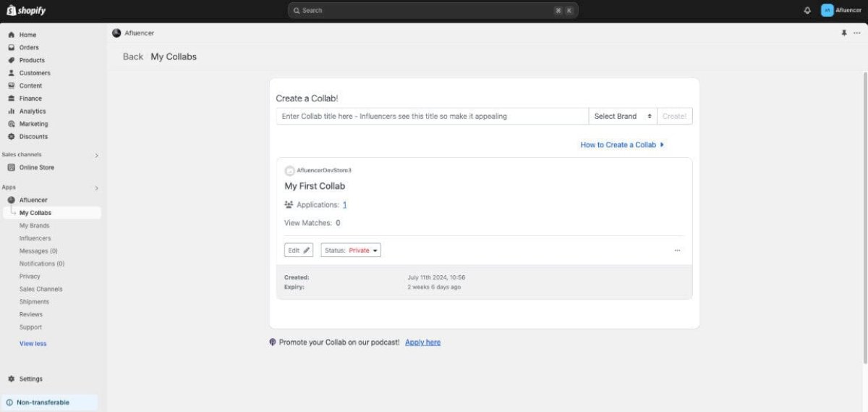Click the Applications count 1 link
The height and width of the screenshot is (412, 868).
point(345,205)
